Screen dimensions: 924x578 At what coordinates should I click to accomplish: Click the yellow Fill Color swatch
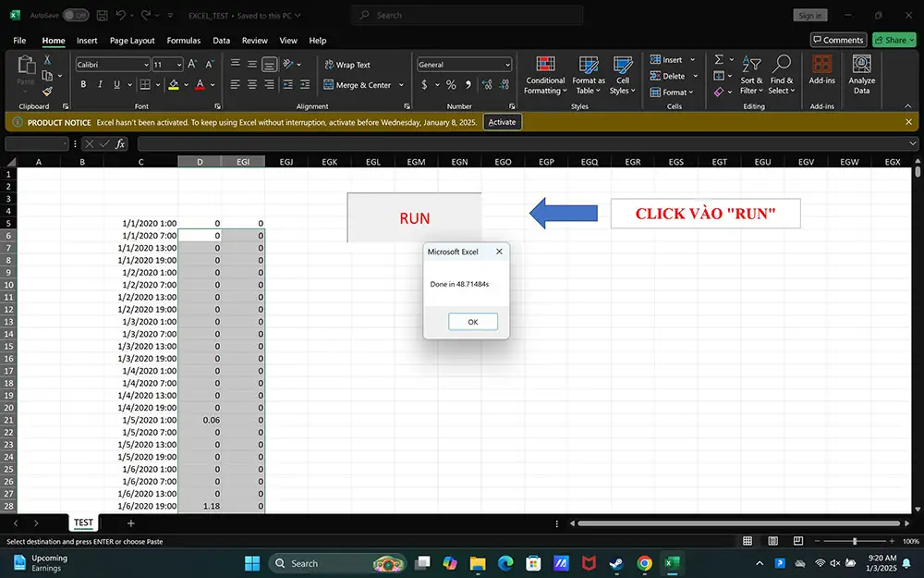point(173,85)
